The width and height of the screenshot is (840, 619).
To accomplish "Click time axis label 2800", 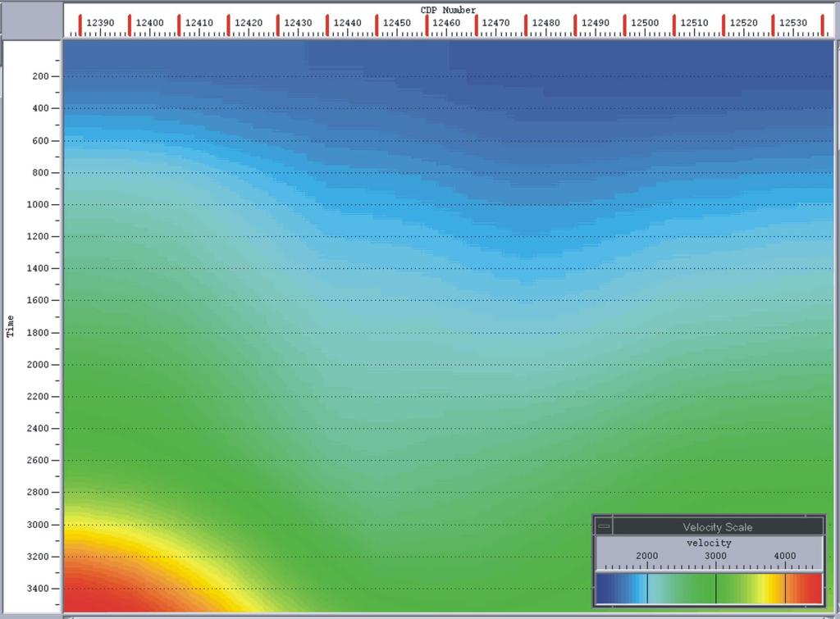I will point(38,492).
